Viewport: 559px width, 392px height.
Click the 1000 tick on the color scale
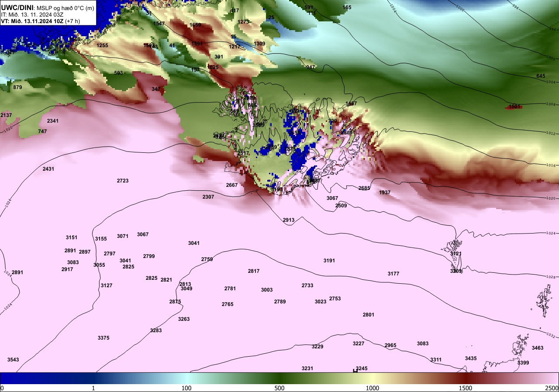tap(372, 388)
